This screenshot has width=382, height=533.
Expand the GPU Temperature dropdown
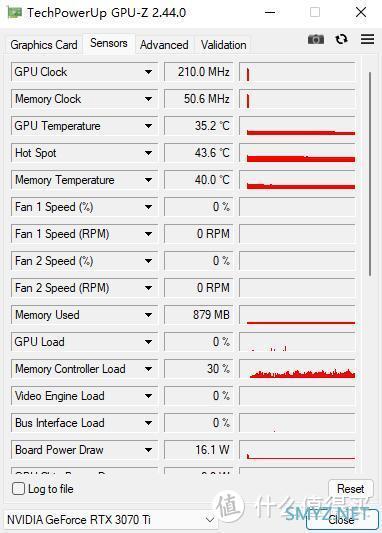pos(148,126)
